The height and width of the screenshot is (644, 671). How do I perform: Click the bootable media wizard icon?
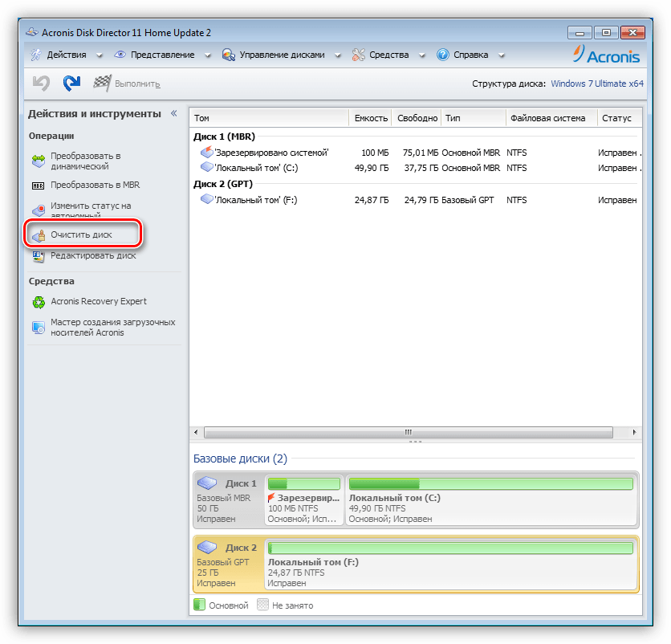pyautogui.click(x=39, y=328)
